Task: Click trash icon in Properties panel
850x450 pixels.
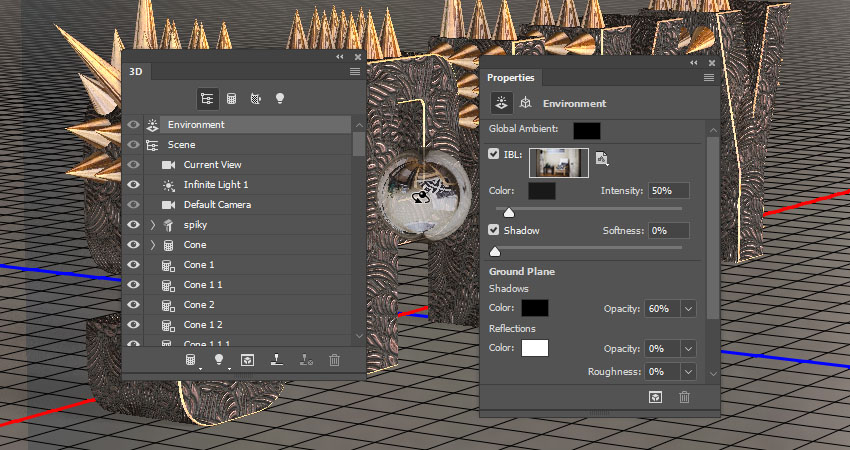Action: 684,397
